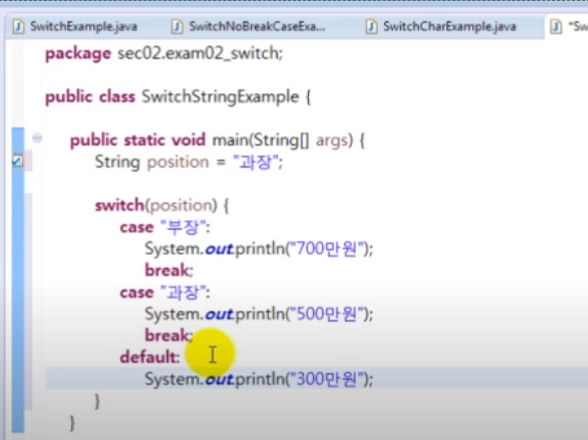Click the class name SwitchStringExample
The height and width of the screenshot is (440, 588).
220,97
